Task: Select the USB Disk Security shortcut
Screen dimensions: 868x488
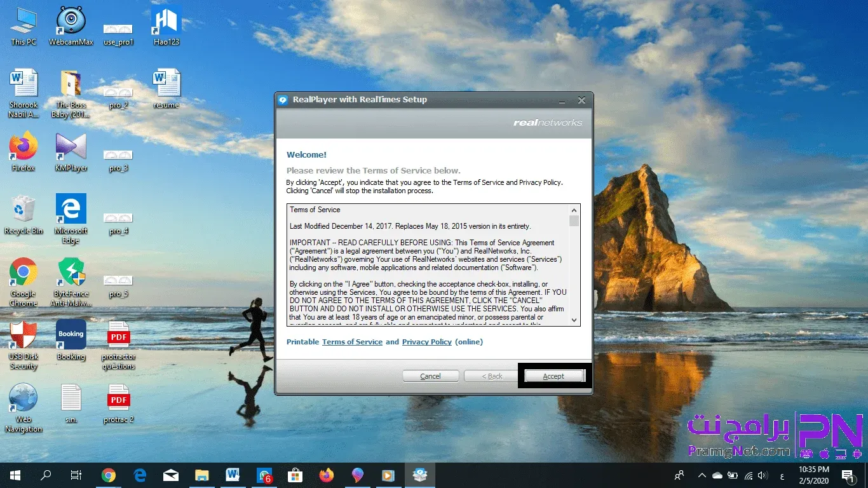Action: [24, 345]
